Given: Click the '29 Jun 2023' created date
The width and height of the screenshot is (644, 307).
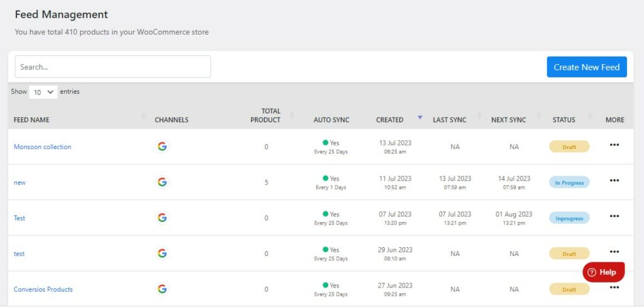Looking at the screenshot, I should pos(395,250).
